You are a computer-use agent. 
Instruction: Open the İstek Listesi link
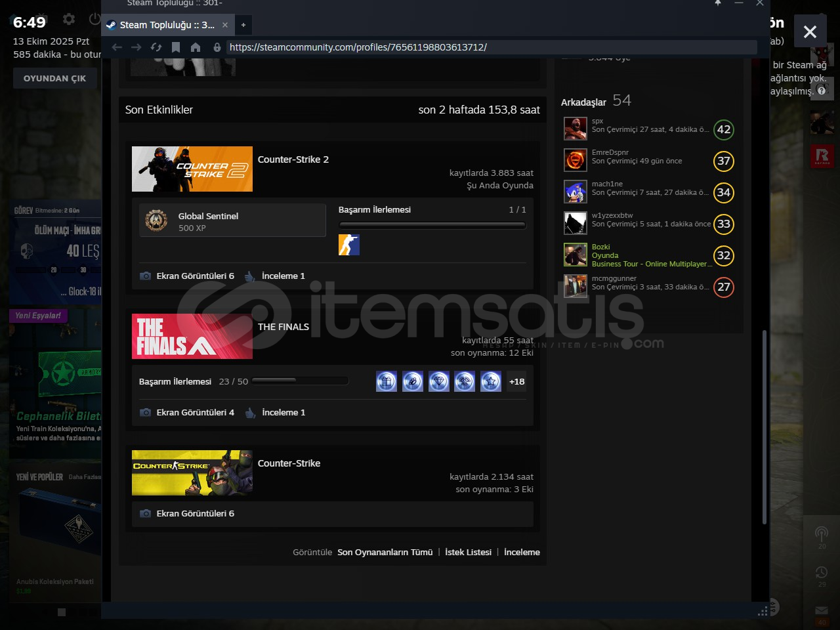tap(469, 553)
